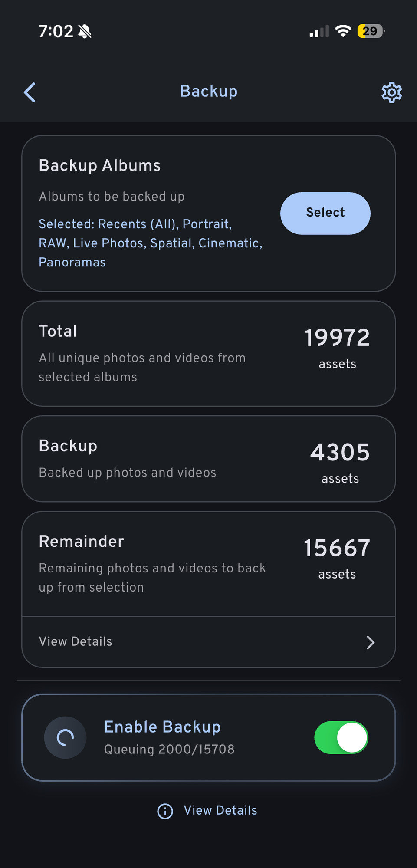Tap the Backup assets count card
The width and height of the screenshot is (417, 868).
point(208,459)
